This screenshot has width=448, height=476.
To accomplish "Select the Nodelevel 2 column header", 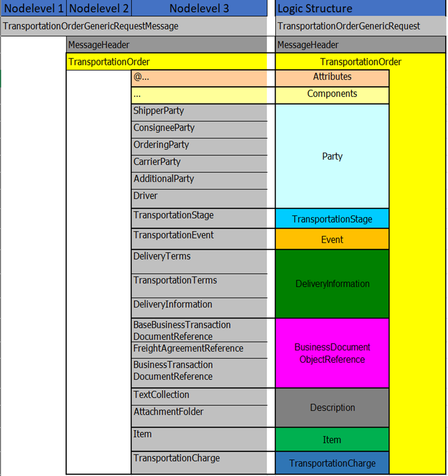I will click(x=99, y=9).
